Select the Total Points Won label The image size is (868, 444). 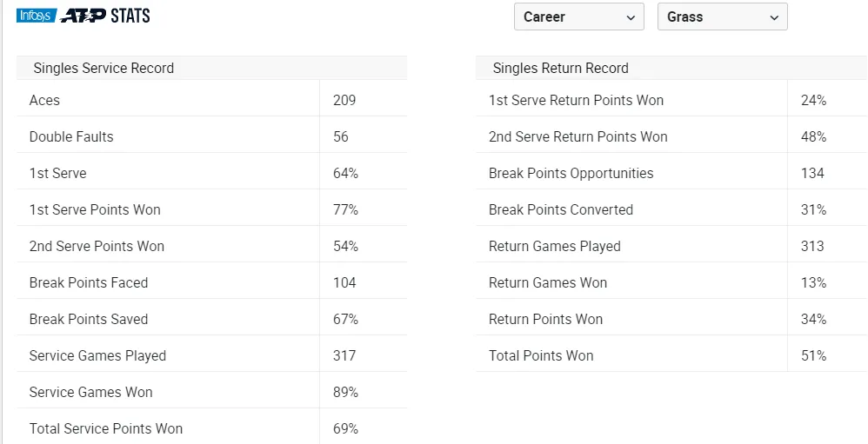click(541, 355)
